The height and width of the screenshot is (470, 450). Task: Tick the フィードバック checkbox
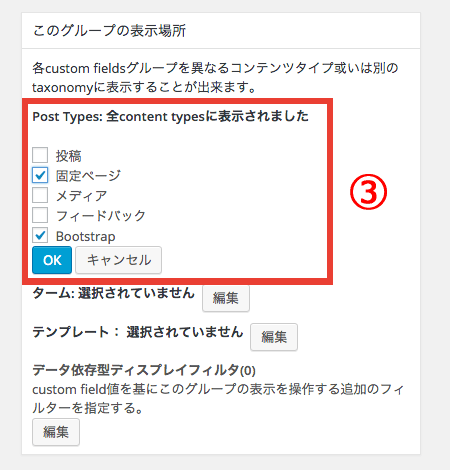coord(40,215)
